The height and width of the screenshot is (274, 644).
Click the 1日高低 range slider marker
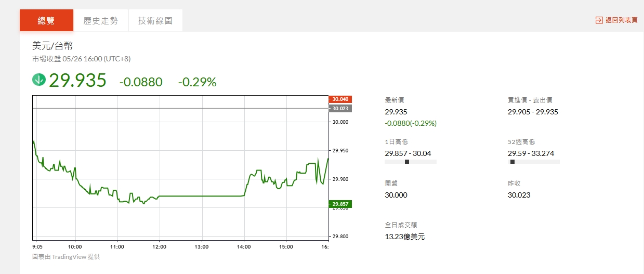tap(406, 162)
